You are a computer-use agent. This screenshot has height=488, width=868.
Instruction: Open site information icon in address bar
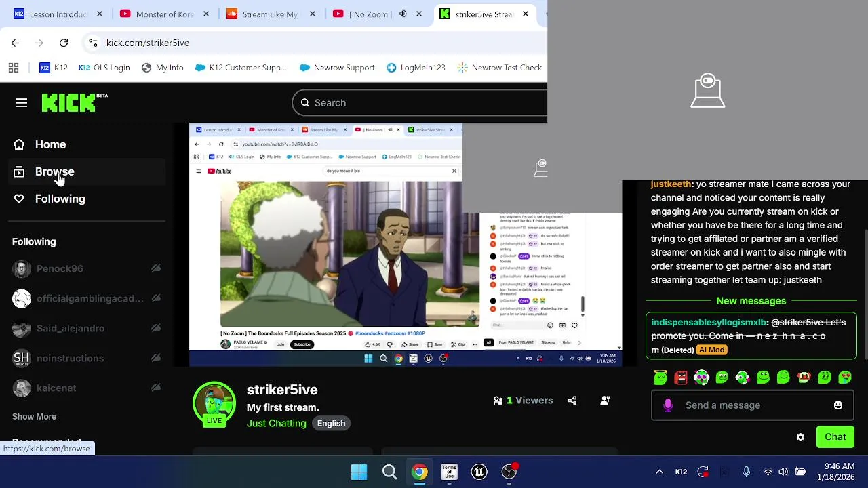tap(92, 43)
